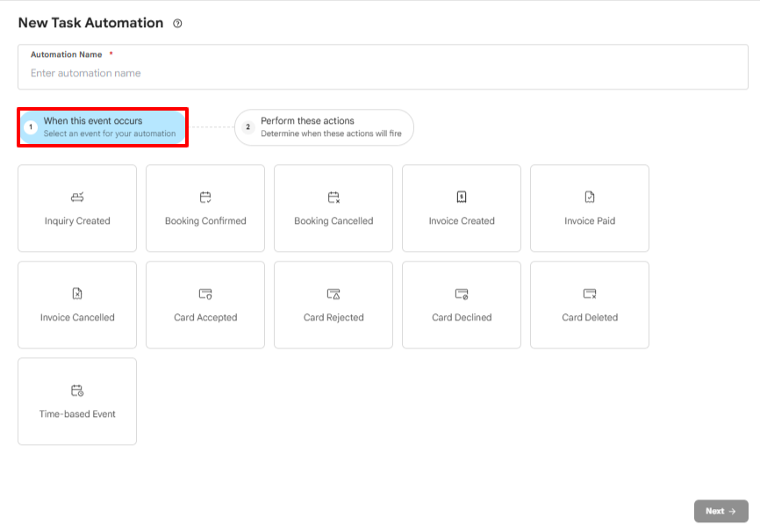Pick the Invoice Cancelled label

(x=77, y=317)
